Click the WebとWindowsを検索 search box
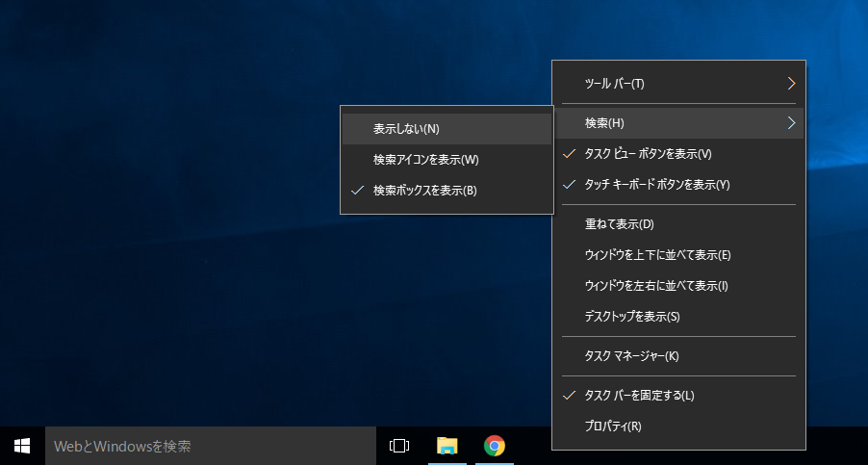 click(x=210, y=446)
